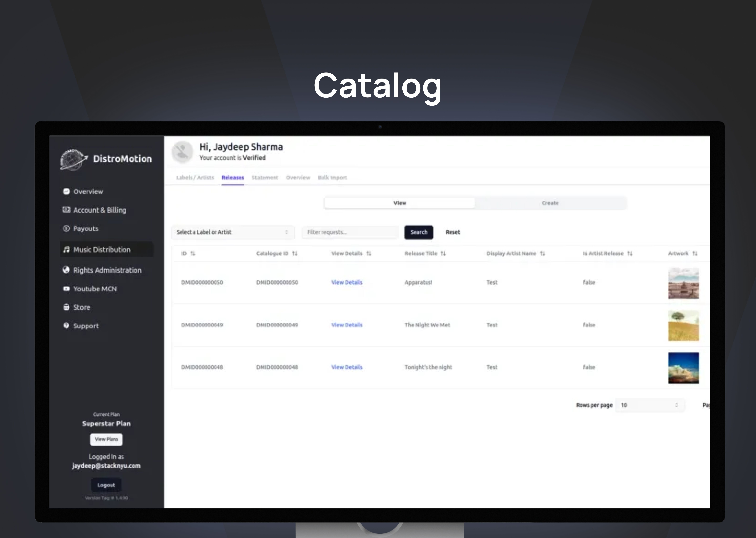The height and width of the screenshot is (538, 756).
Task: Click The Night We Met title text
Action: (427, 325)
